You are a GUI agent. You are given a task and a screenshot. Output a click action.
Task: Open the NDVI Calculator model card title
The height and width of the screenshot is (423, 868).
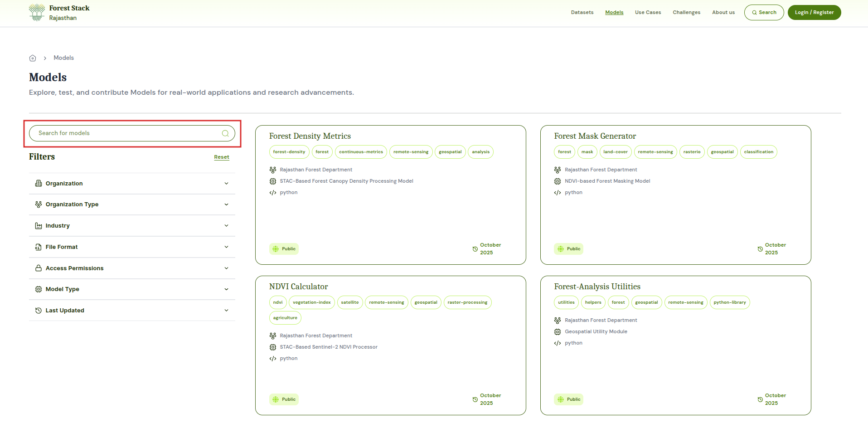point(298,287)
